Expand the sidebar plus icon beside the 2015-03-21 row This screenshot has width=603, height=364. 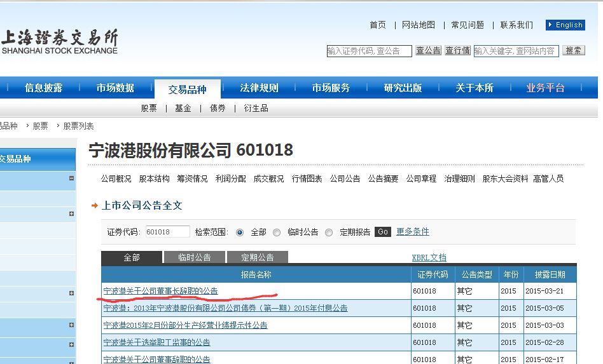click(71, 293)
